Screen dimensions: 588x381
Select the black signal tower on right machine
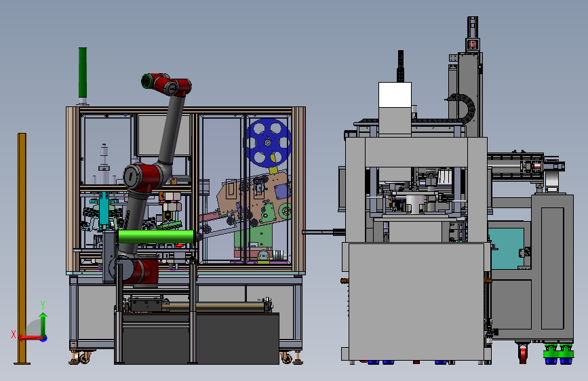click(401, 66)
